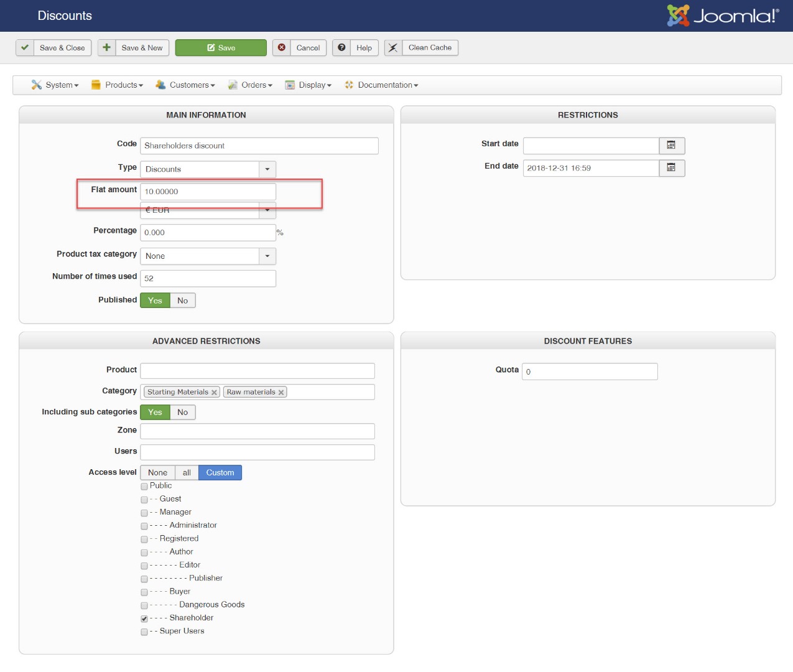793x672 pixels.
Task: Set Access level to all
Action: pos(187,473)
